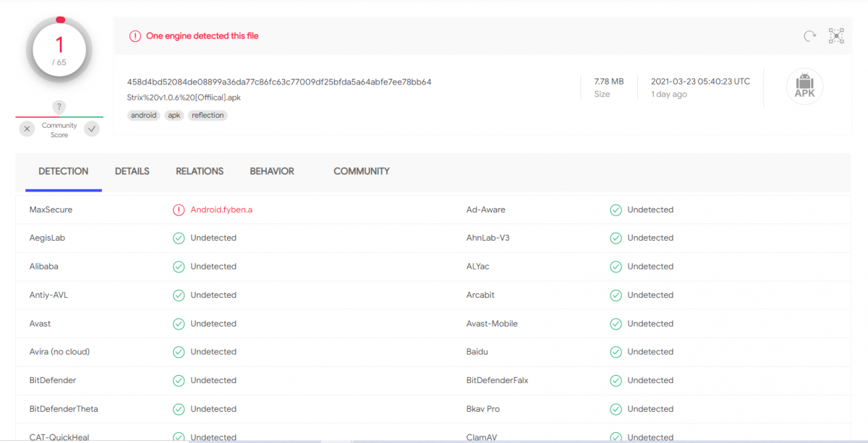
Task: Click the APK file type icon
Action: point(804,87)
